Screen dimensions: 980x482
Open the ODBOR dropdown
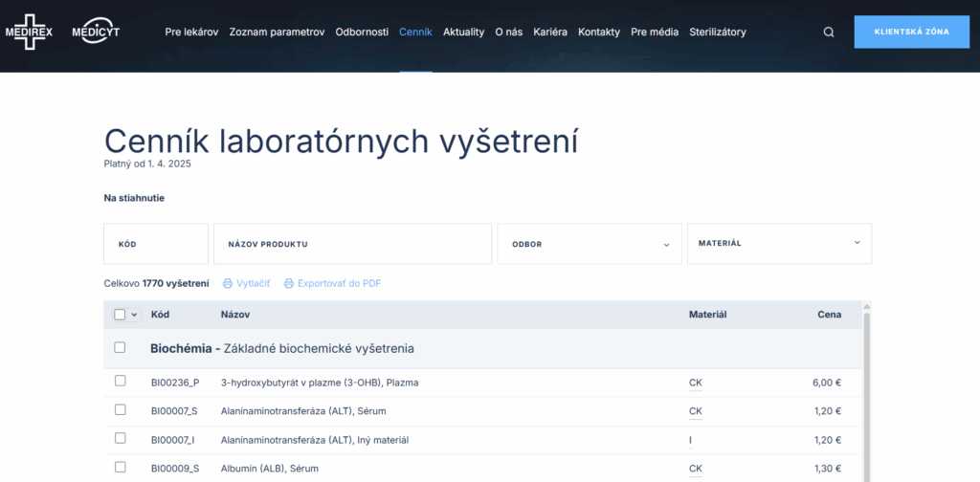pyautogui.click(x=590, y=244)
